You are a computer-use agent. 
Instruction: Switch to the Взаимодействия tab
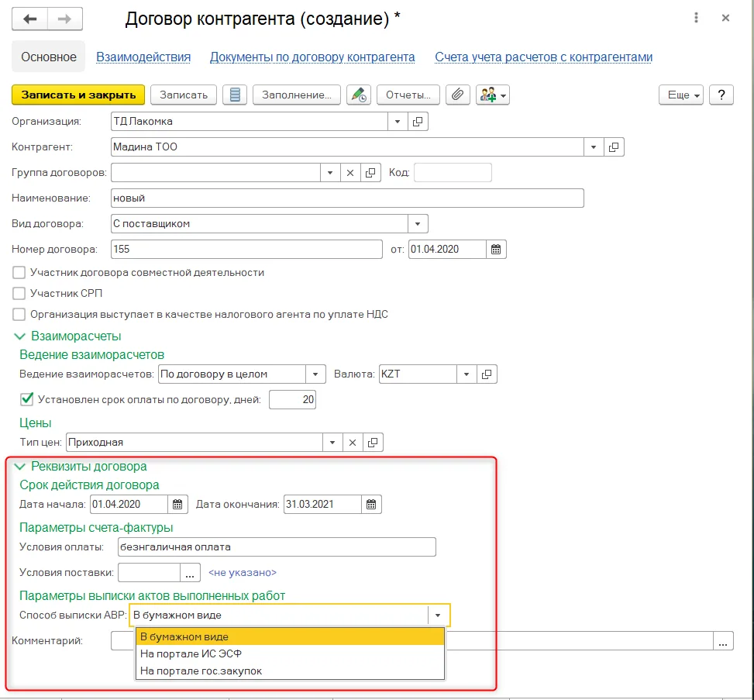coord(143,57)
